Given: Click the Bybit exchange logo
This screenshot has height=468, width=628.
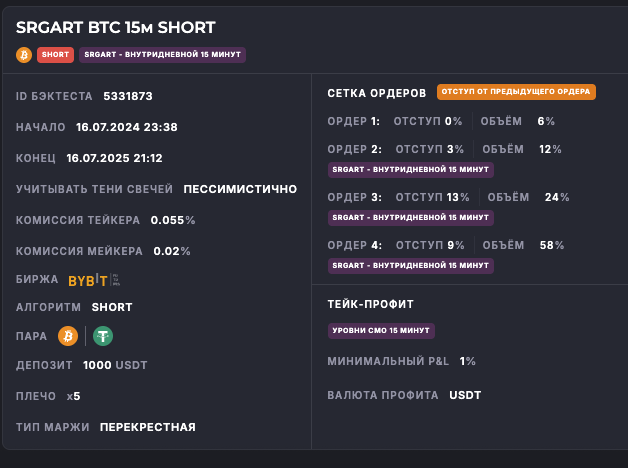Looking at the screenshot, I should (88, 280).
